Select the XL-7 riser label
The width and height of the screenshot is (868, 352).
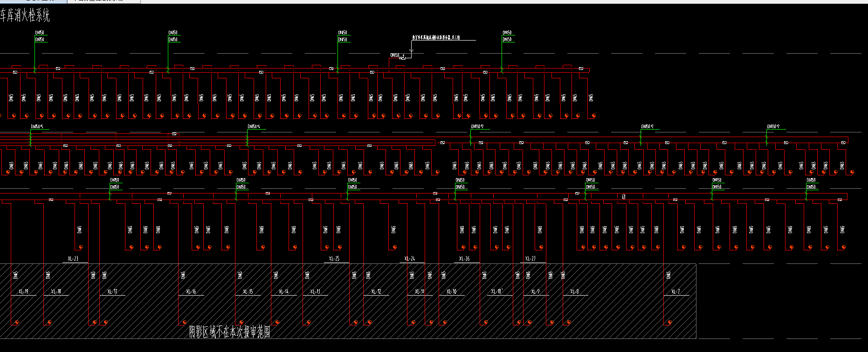tap(675, 292)
